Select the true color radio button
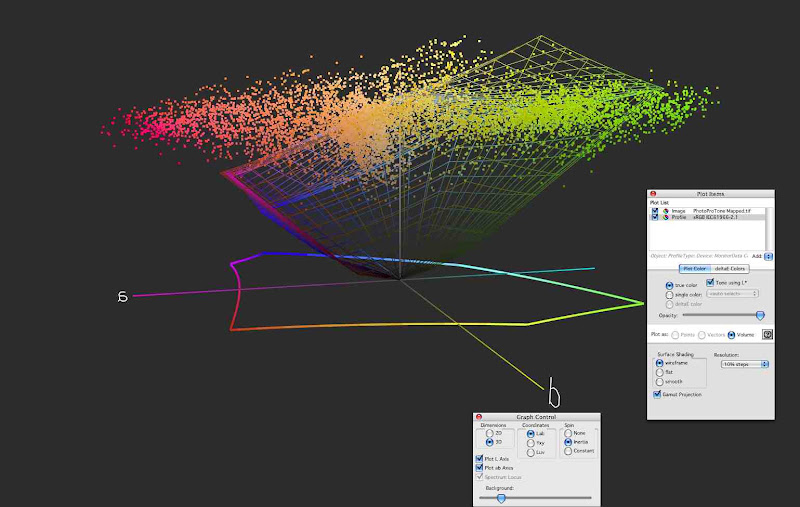 (669, 285)
